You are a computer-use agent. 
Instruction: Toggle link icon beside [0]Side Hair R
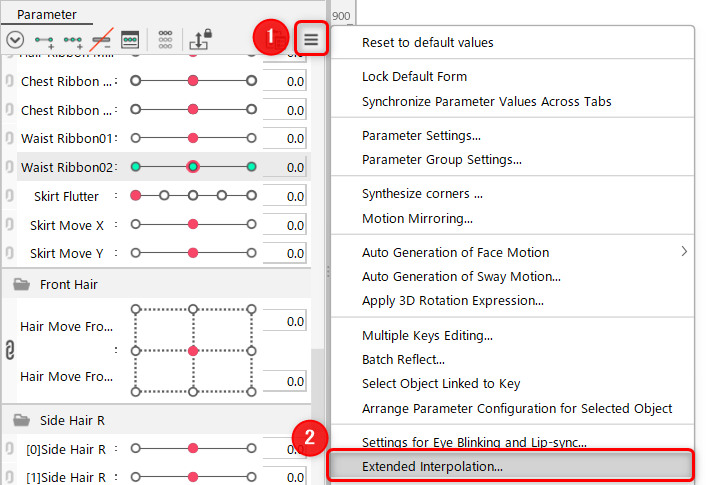click(x=9, y=448)
